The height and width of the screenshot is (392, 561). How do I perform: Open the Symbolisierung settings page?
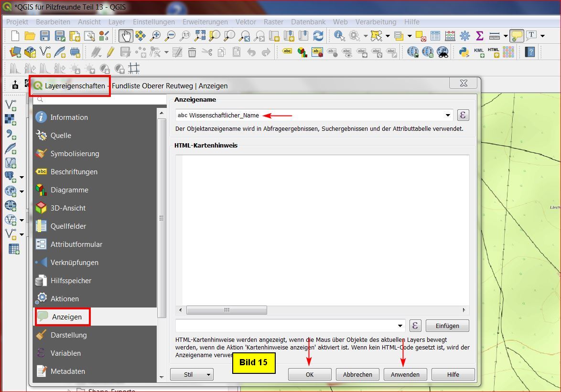[75, 154]
